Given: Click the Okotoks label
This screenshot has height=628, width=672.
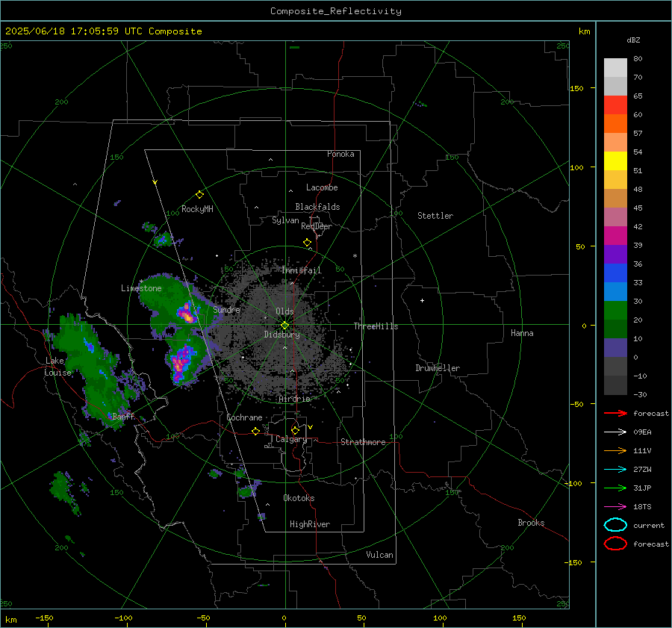Looking at the screenshot, I should point(299,498).
